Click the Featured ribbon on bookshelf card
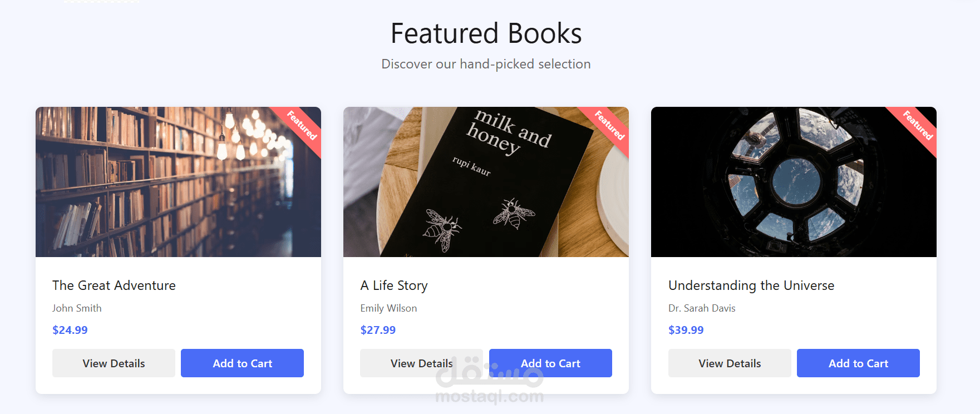 (302, 125)
